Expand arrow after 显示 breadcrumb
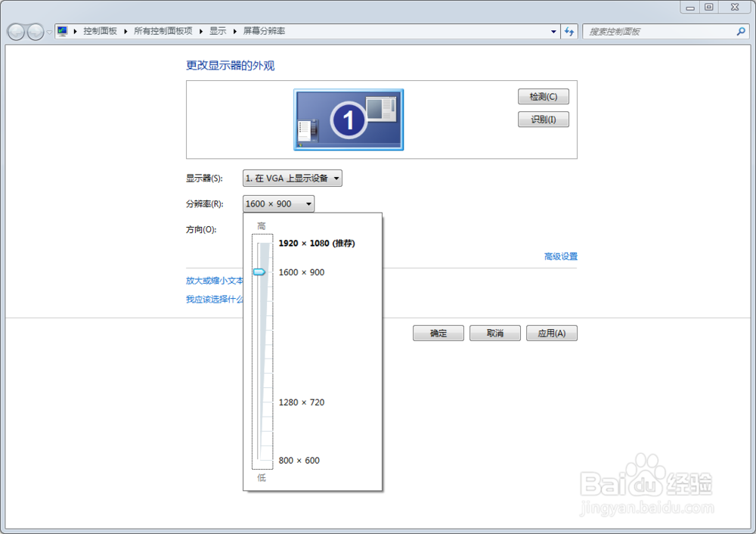Viewport: 756px width, 534px height. [x=235, y=31]
